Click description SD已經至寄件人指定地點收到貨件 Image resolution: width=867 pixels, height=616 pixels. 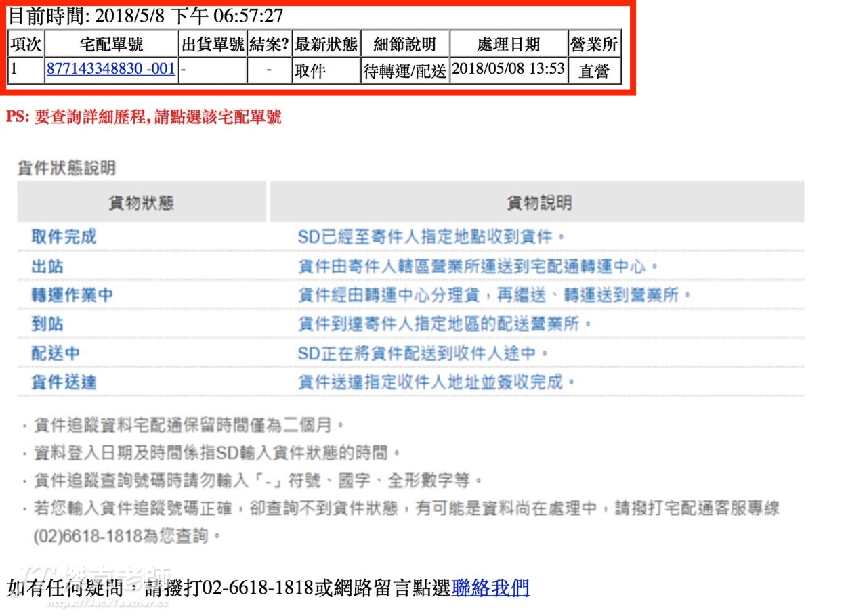click(x=431, y=237)
